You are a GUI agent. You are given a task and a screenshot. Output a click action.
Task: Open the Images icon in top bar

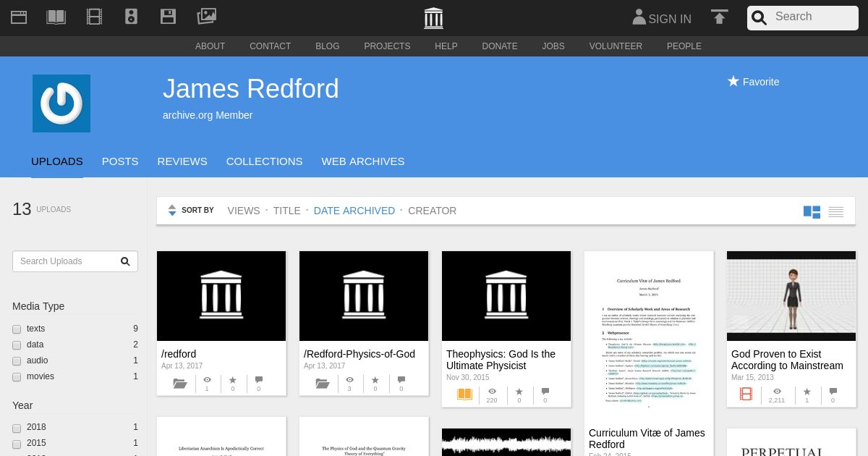pos(207,16)
